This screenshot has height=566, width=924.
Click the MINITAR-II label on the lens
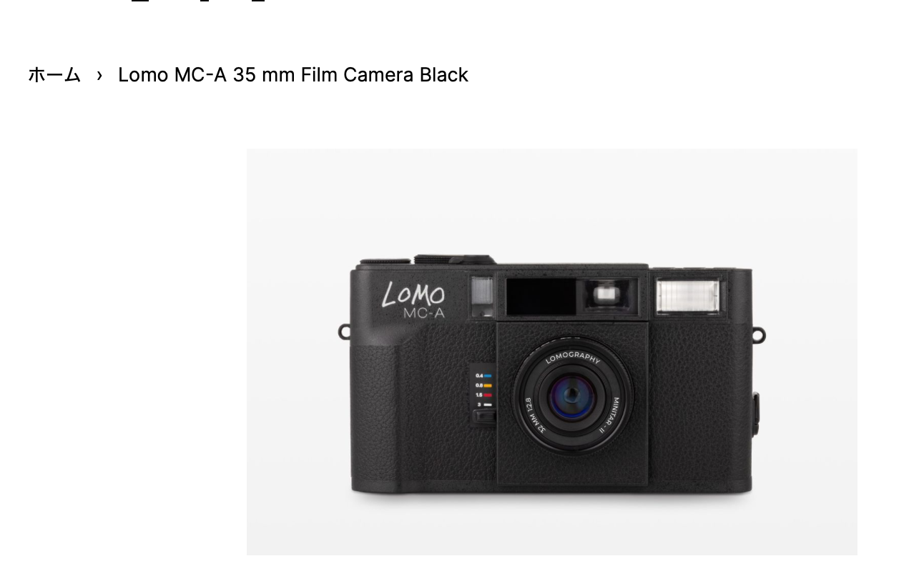pyautogui.click(x=619, y=415)
